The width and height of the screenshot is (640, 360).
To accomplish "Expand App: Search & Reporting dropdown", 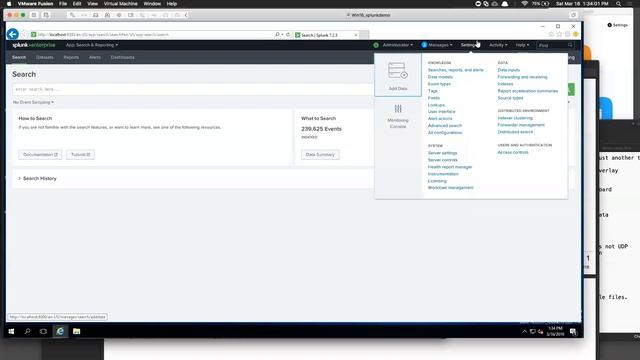I will [x=92, y=45].
